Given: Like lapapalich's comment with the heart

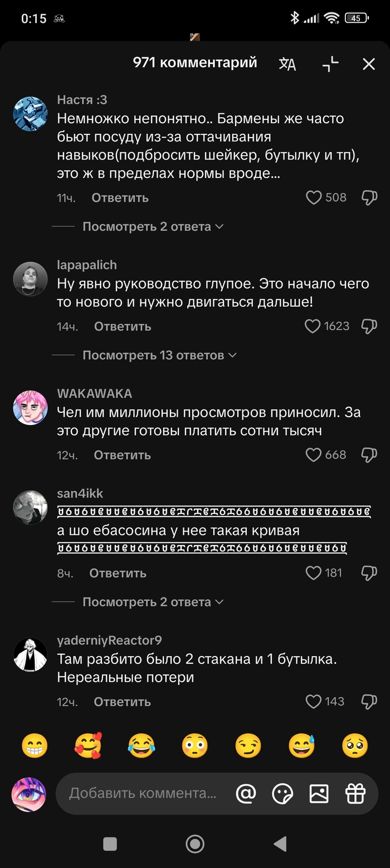Looking at the screenshot, I should click(x=313, y=326).
